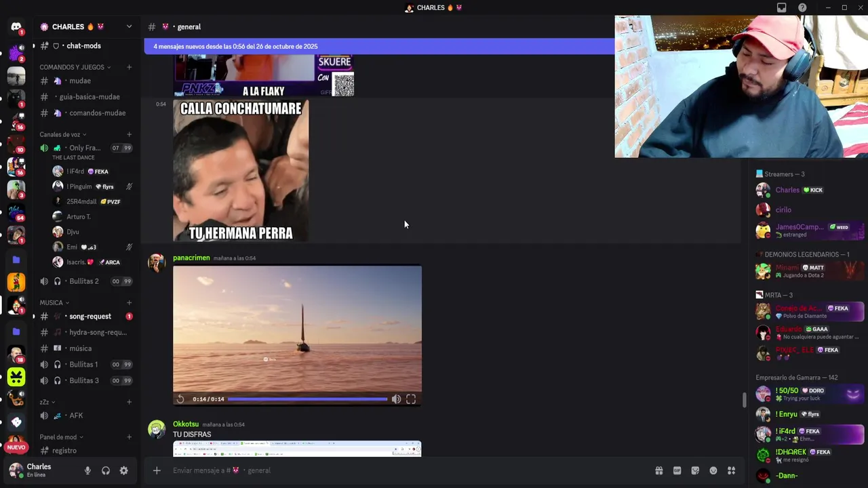Collapse COMANDOS Y JUEGOS category
The width and height of the screenshot is (868, 488).
tap(75, 67)
